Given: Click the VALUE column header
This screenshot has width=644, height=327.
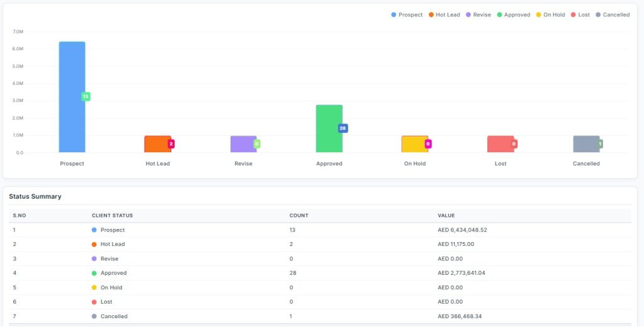Looking at the screenshot, I should (x=447, y=215).
